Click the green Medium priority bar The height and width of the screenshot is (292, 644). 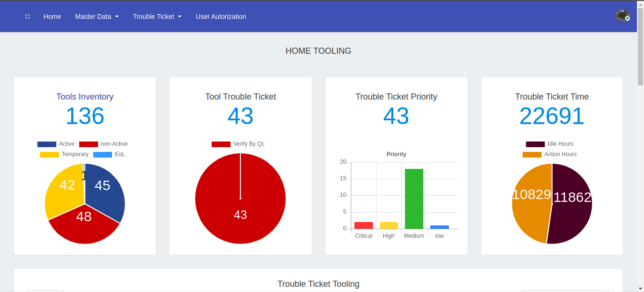414,198
